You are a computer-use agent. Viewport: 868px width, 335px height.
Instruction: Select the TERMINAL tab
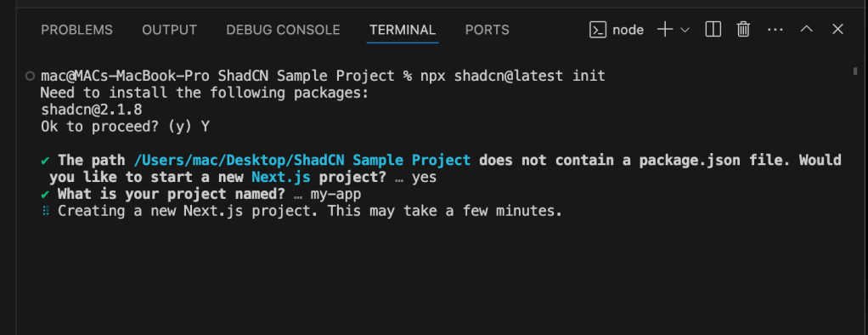click(403, 30)
